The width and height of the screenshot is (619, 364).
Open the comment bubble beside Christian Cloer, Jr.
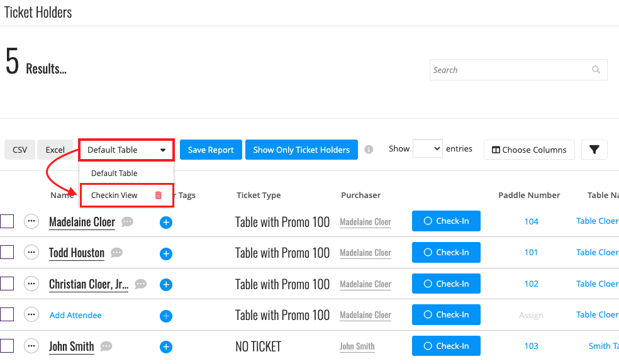140,284
